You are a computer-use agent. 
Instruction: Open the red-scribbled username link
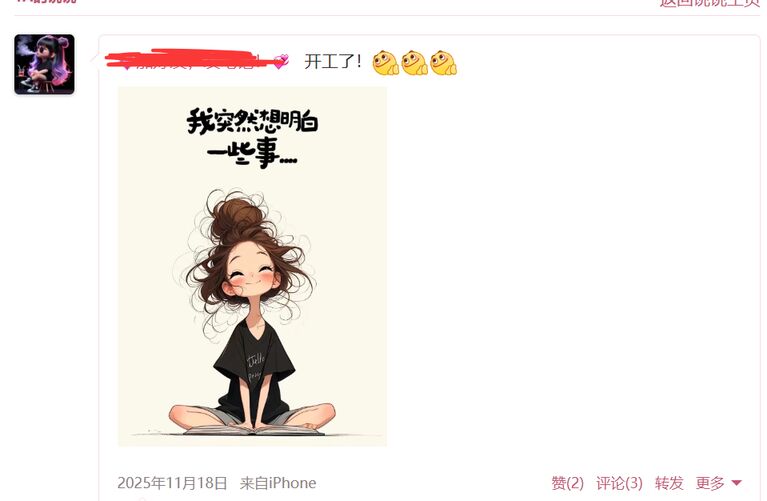click(188, 61)
